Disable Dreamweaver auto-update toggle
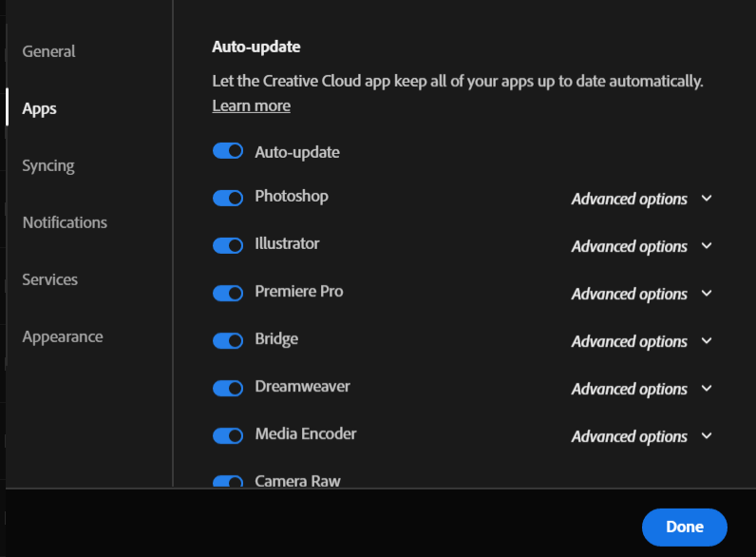The height and width of the screenshot is (557, 756). pyautogui.click(x=228, y=388)
